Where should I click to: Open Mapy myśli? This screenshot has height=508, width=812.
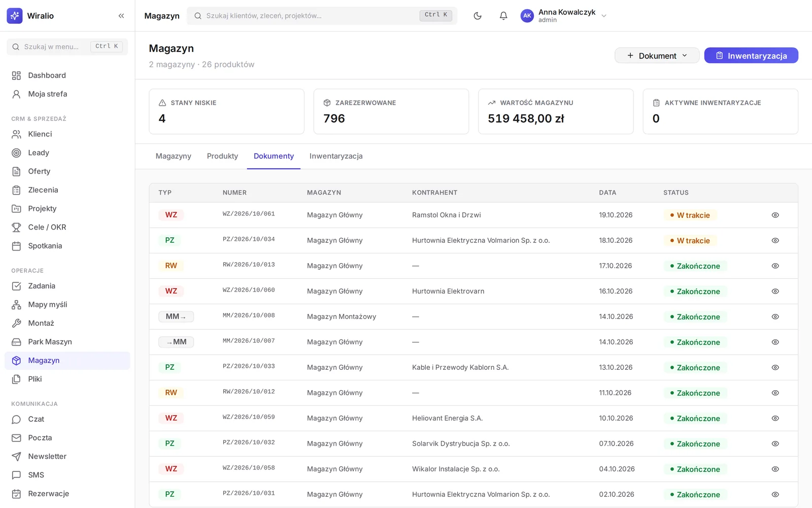(x=67, y=305)
